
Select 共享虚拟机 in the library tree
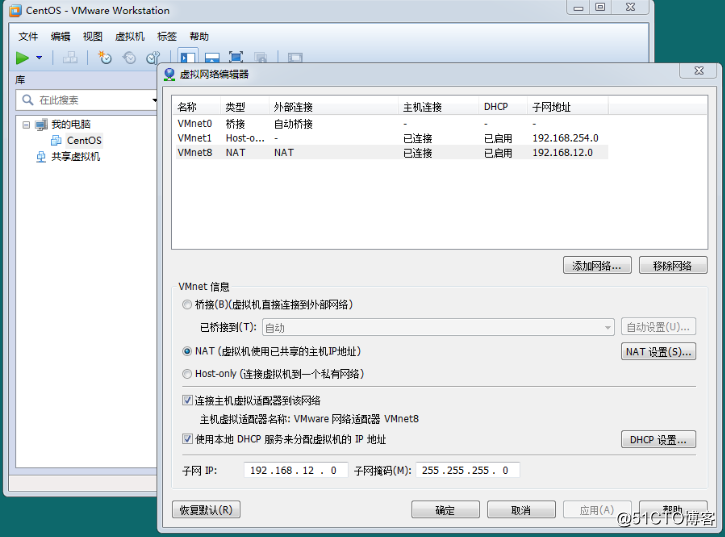(75, 157)
